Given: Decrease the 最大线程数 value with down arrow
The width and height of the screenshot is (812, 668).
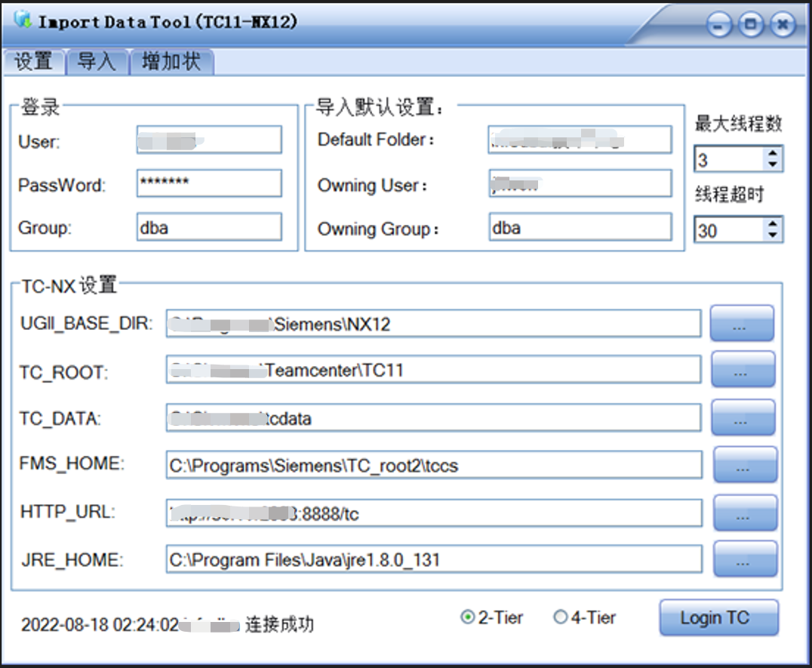Looking at the screenshot, I should (773, 165).
